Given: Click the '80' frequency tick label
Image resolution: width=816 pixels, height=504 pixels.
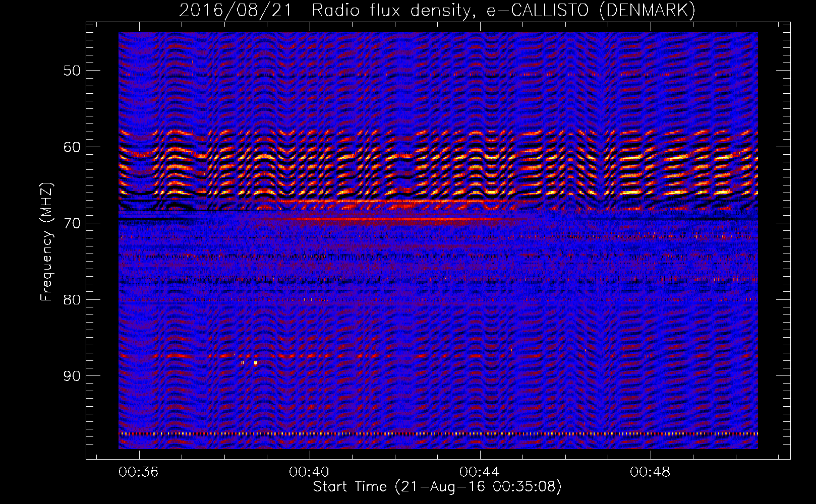Looking at the screenshot, I should point(72,300).
